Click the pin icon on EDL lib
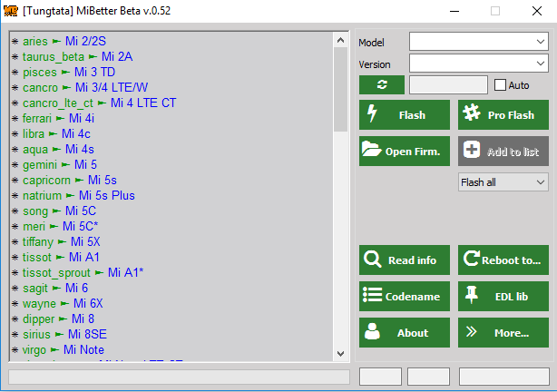Screen dimensions: 557x392 pyautogui.click(x=472, y=295)
